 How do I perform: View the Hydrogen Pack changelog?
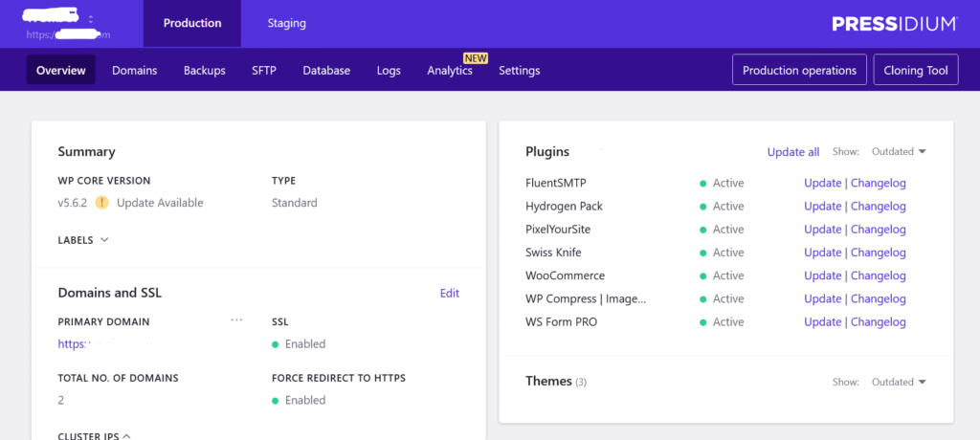pos(879,207)
